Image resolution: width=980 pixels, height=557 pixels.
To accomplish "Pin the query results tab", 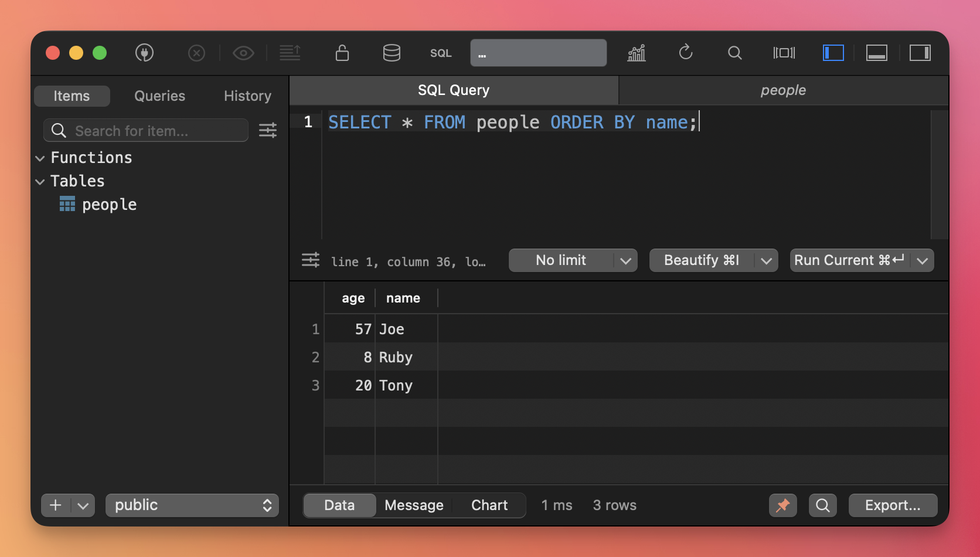I will click(782, 505).
